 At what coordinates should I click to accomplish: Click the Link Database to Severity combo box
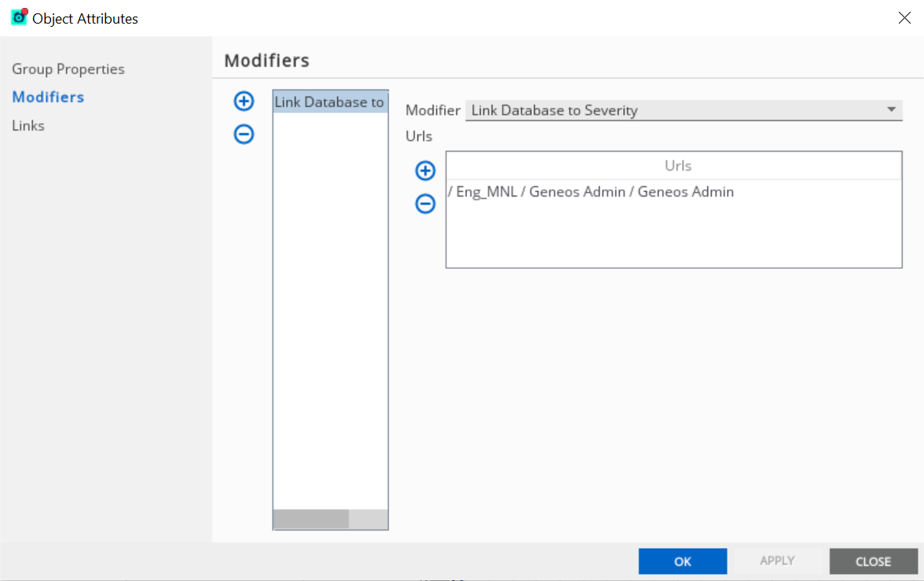(676, 110)
